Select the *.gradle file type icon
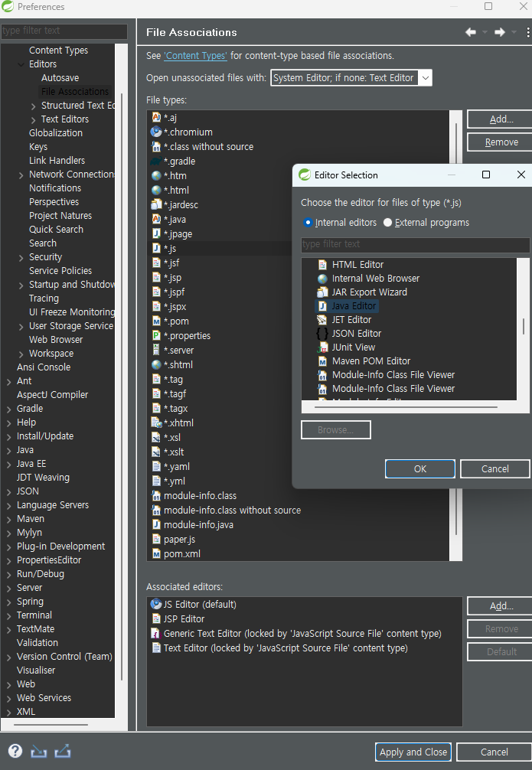The image size is (532, 770). click(x=156, y=161)
